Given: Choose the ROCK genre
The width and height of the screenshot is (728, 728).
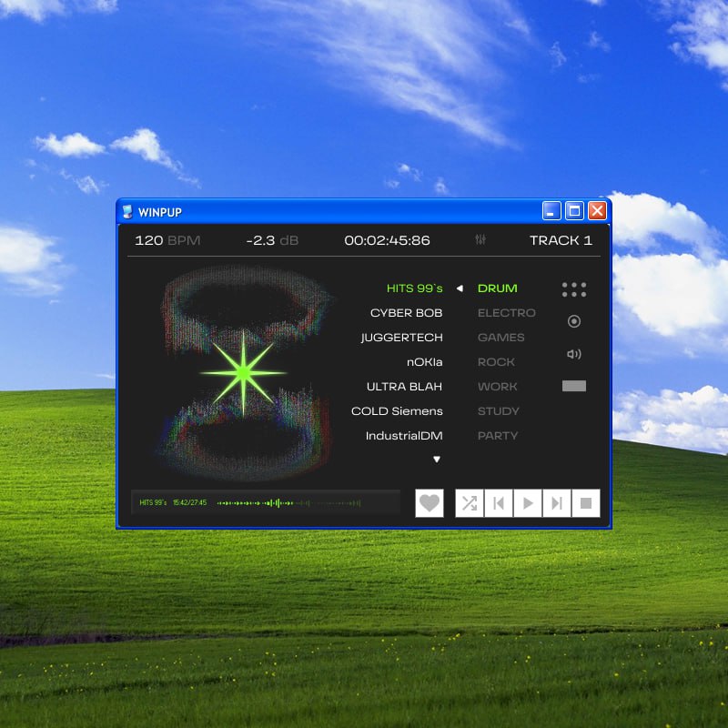Looking at the screenshot, I should click(496, 362).
